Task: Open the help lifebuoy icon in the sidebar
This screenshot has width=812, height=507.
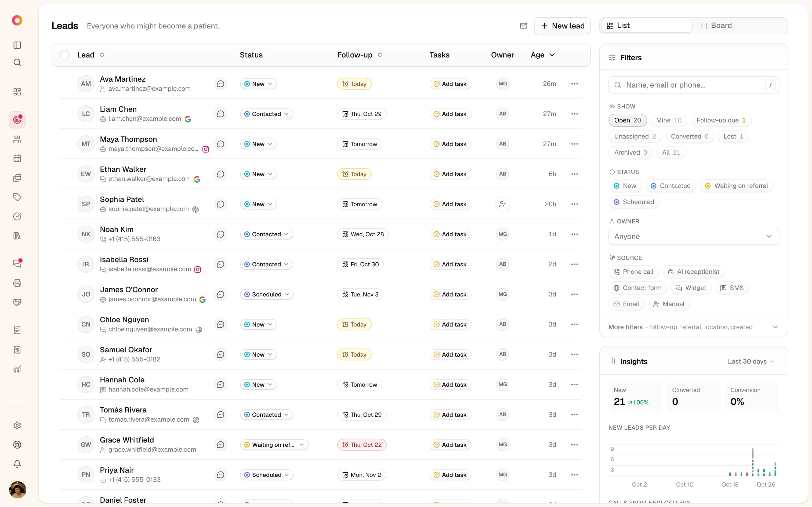Action: (17, 445)
